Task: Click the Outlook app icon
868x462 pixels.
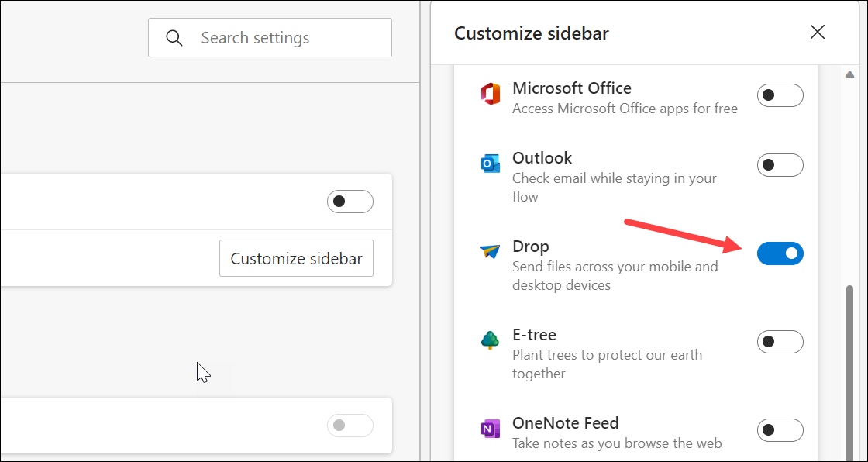Action: point(491,164)
